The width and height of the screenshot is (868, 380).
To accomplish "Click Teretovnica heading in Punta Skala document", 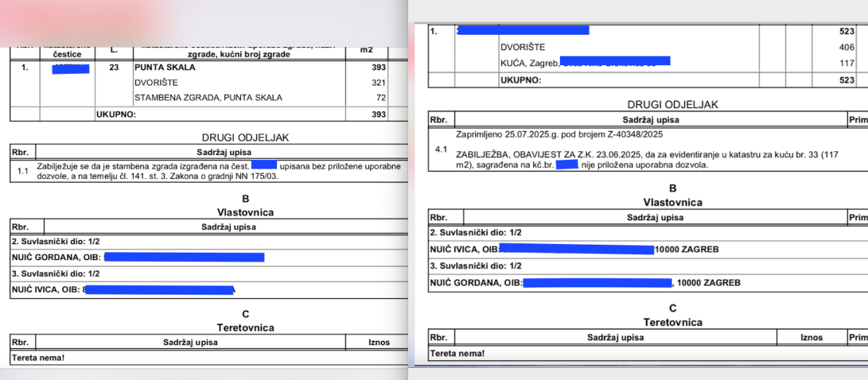I will [246, 327].
